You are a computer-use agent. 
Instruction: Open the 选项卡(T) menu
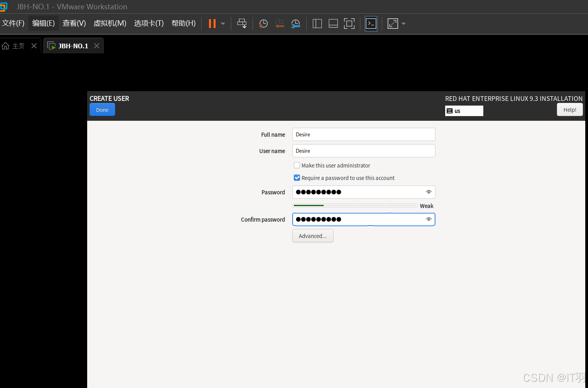coord(149,23)
